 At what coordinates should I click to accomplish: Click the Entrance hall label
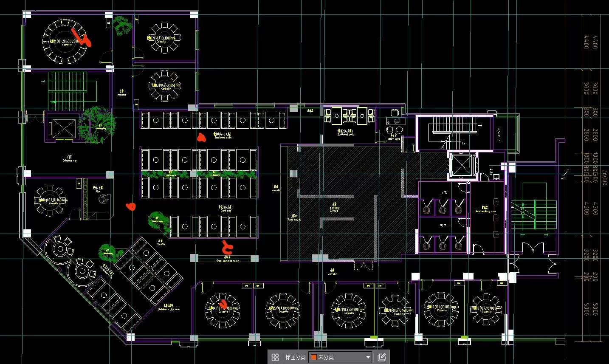point(70,158)
